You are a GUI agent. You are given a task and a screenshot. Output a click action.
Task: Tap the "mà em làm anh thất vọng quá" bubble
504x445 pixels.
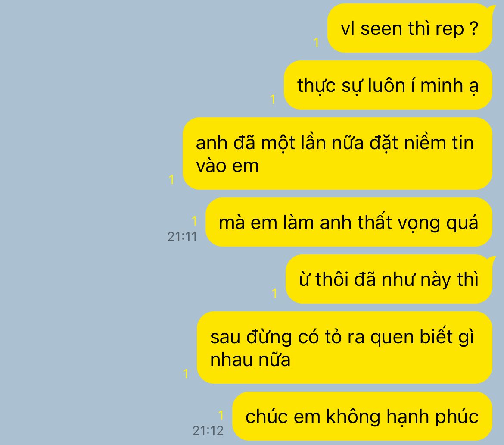pyautogui.click(x=349, y=222)
